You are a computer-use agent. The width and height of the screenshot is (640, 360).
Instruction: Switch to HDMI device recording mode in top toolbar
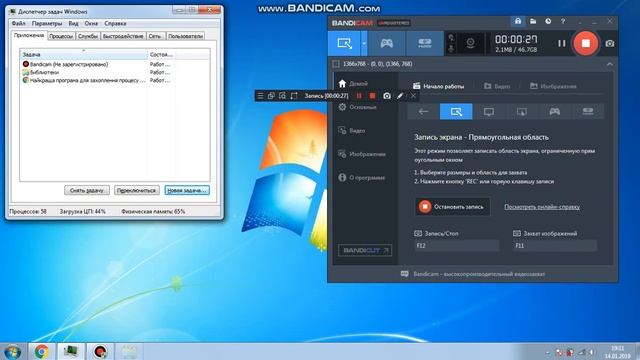point(424,43)
